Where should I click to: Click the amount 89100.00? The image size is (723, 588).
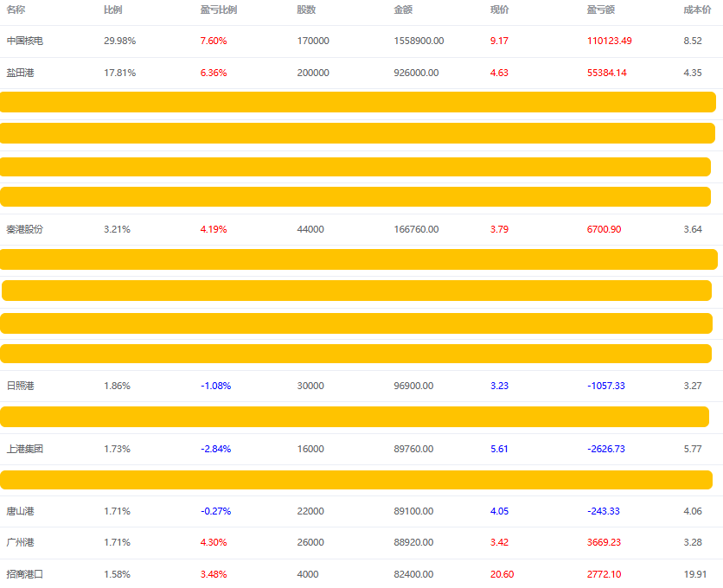coord(413,511)
